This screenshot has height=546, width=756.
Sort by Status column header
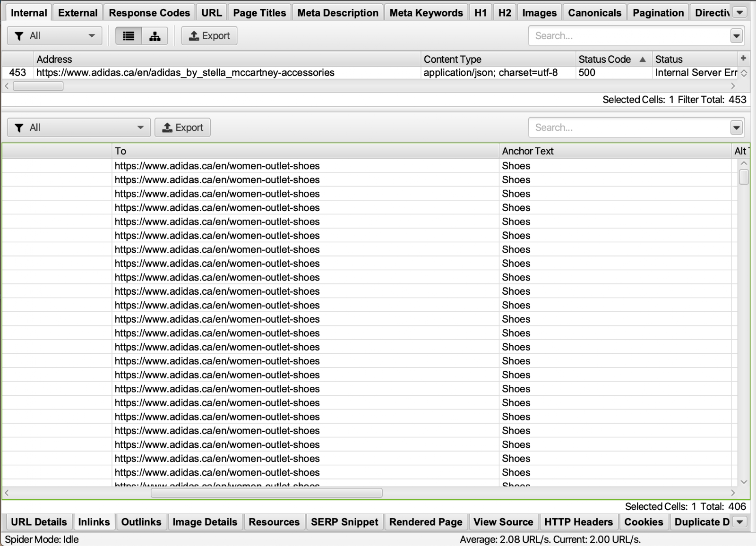695,59
